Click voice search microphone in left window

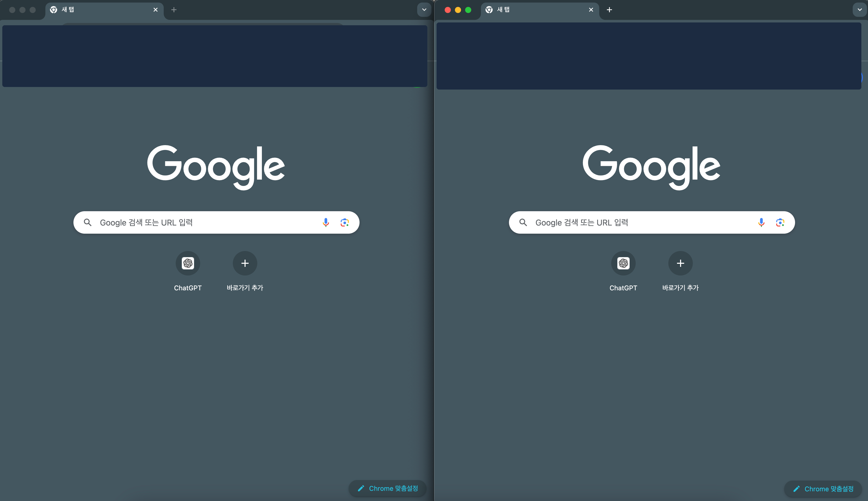pyautogui.click(x=326, y=223)
